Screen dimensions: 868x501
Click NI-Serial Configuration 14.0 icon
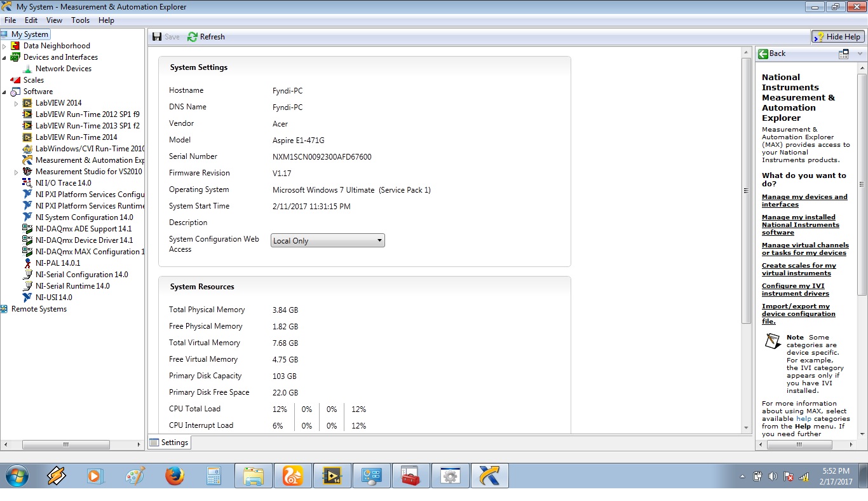pos(27,275)
